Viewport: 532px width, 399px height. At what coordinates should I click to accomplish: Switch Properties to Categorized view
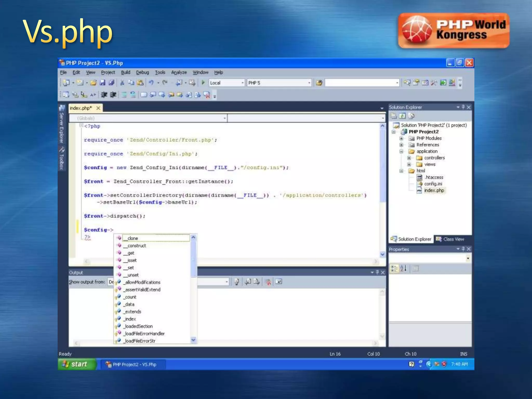tap(394, 268)
